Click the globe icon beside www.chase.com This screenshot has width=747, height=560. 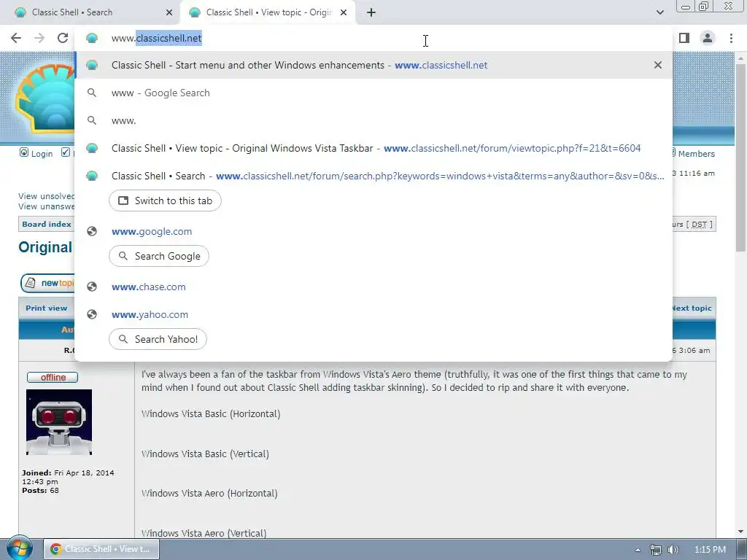pyautogui.click(x=92, y=287)
